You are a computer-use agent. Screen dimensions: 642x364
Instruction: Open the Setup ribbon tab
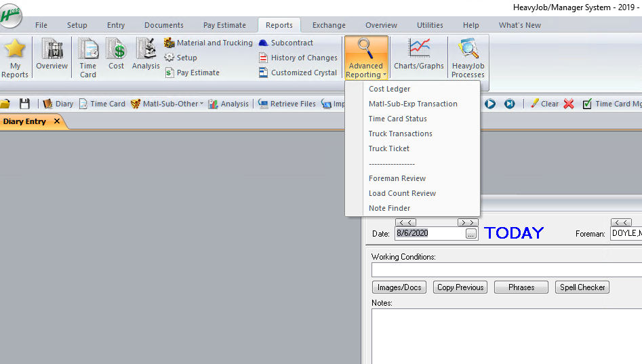pyautogui.click(x=77, y=25)
